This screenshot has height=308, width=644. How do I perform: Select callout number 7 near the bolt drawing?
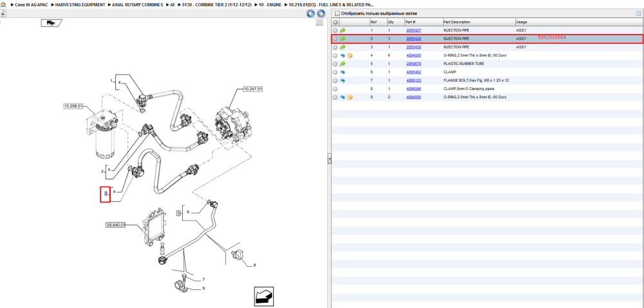[x=204, y=280]
